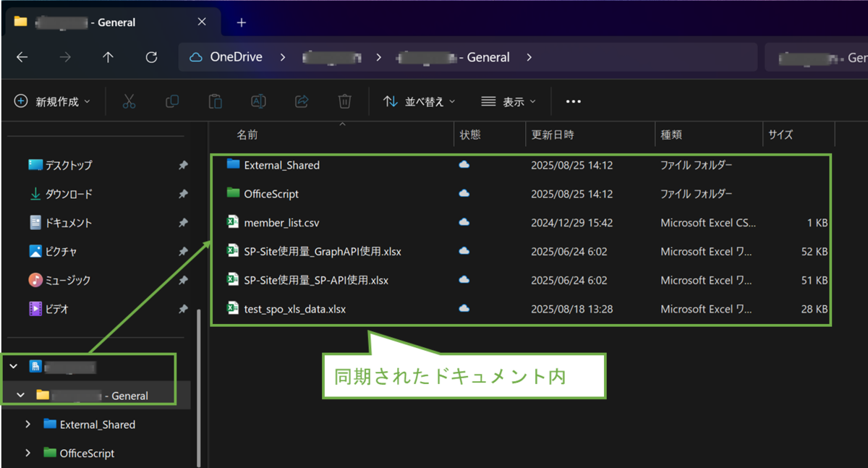The width and height of the screenshot is (868, 468).
Task: Click green folder icon of OfficeScript row
Action: [233, 193]
